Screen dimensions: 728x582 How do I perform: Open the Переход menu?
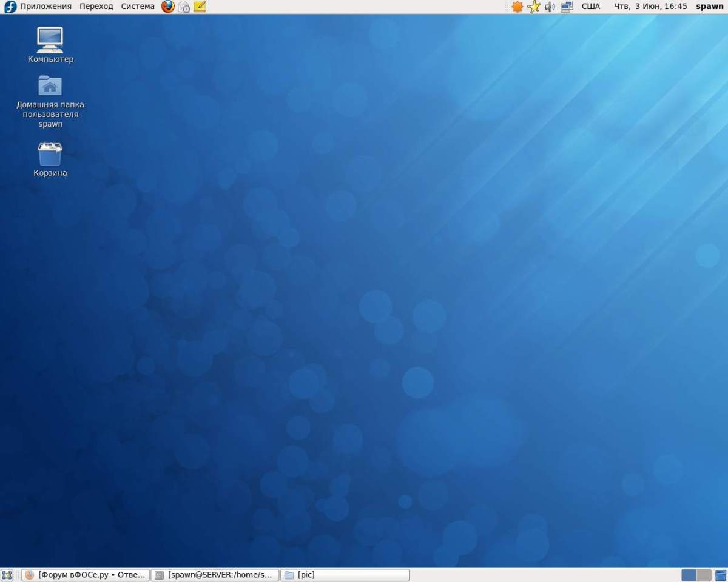click(96, 7)
